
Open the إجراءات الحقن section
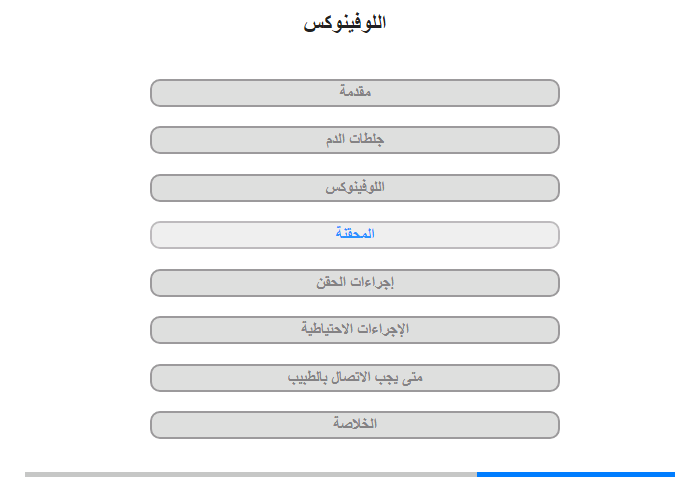point(355,282)
